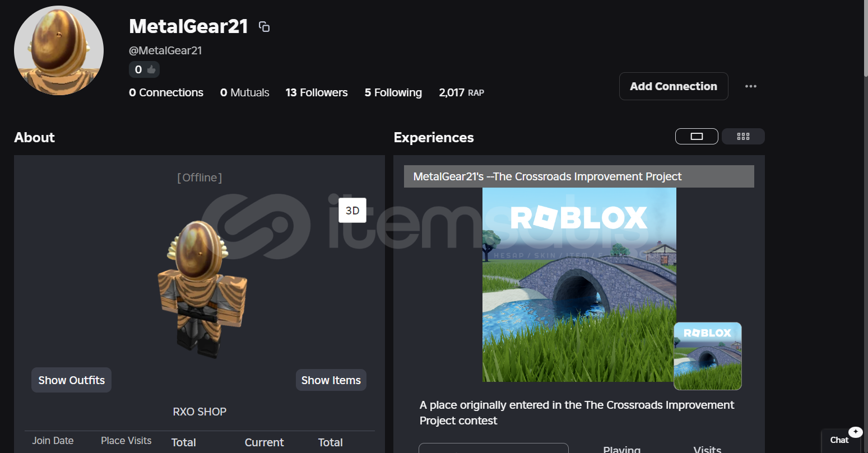Click the Current stat label
The image size is (868, 453).
point(264,442)
